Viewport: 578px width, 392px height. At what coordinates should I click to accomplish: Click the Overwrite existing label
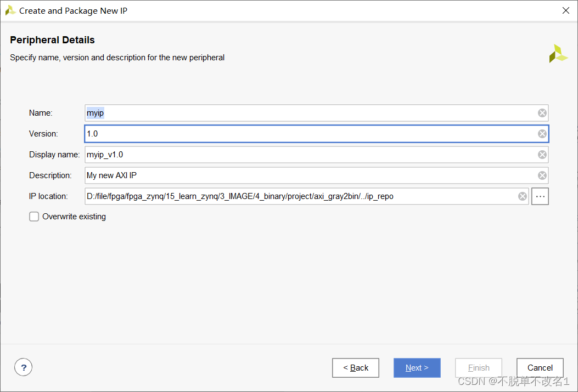(74, 217)
